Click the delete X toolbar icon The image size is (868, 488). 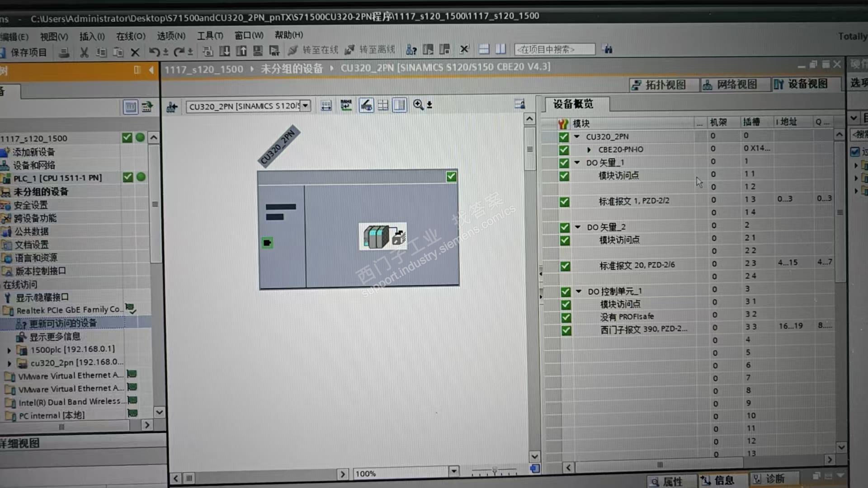point(135,52)
